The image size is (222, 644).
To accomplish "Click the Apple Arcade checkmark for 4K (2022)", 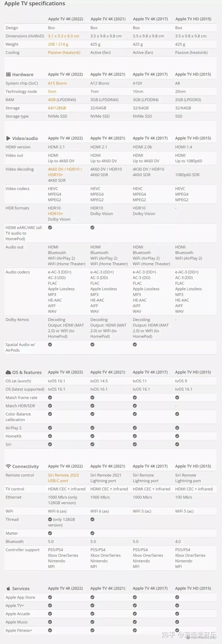I will click(50, 614).
